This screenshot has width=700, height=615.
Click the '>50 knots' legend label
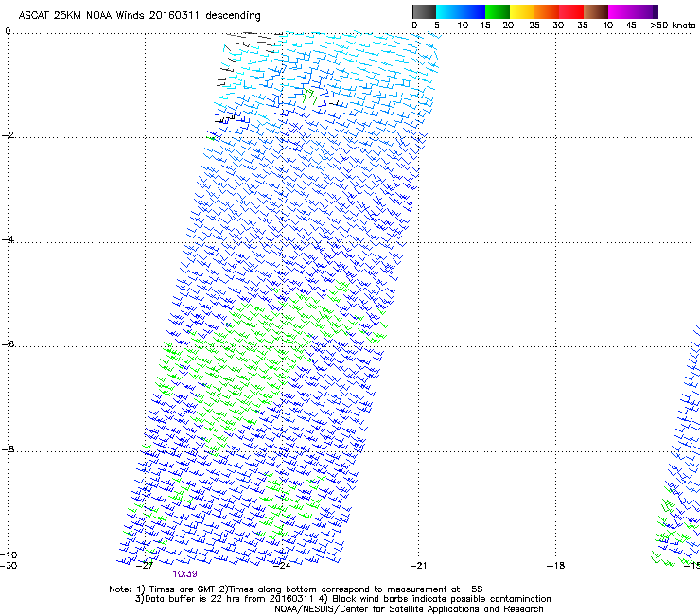(x=673, y=25)
